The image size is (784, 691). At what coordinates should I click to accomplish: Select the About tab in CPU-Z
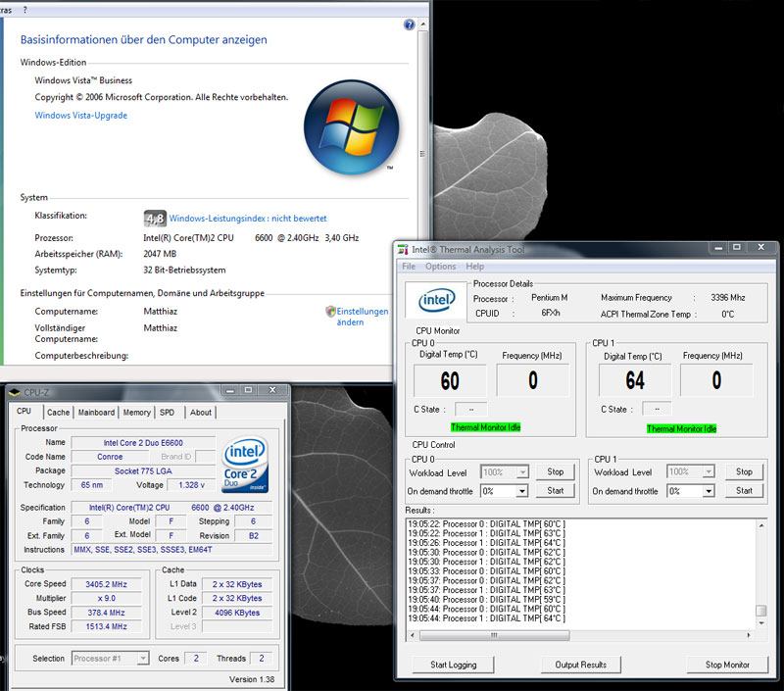point(201,413)
